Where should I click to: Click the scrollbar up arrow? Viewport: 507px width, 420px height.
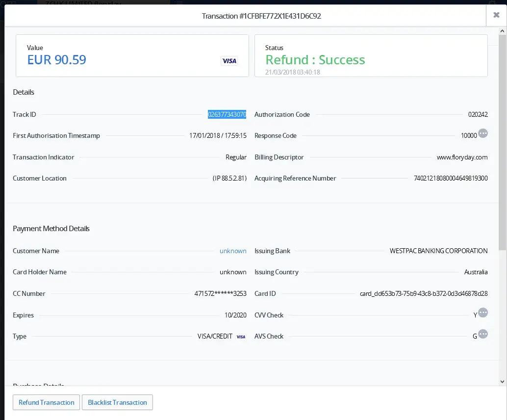[x=503, y=31]
